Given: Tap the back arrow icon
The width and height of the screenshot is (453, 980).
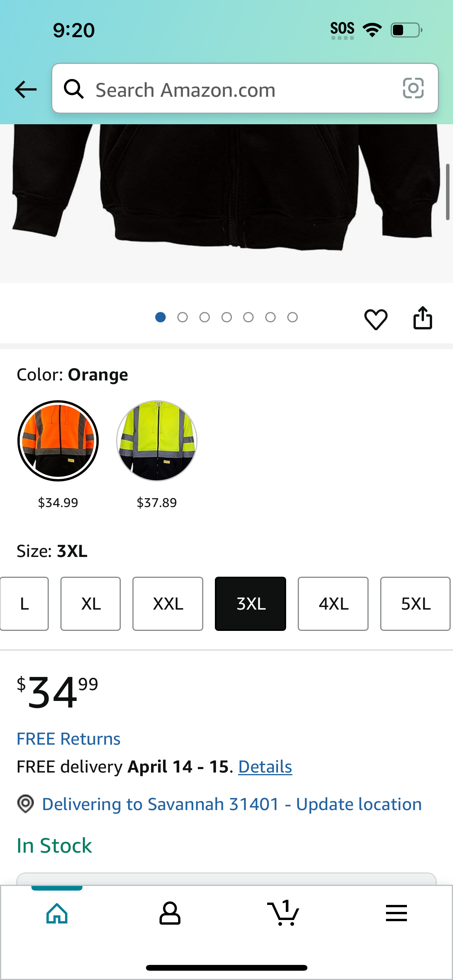Looking at the screenshot, I should pyautogui.click(x=26, y=89).
